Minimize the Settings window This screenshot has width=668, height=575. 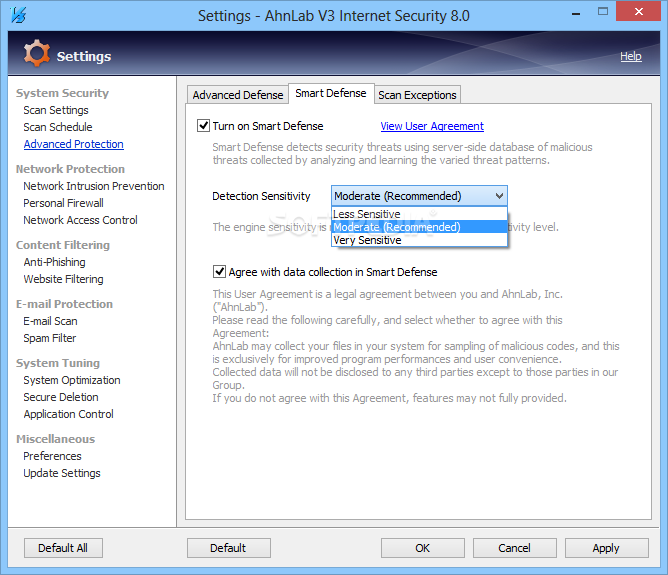[576, 13]
